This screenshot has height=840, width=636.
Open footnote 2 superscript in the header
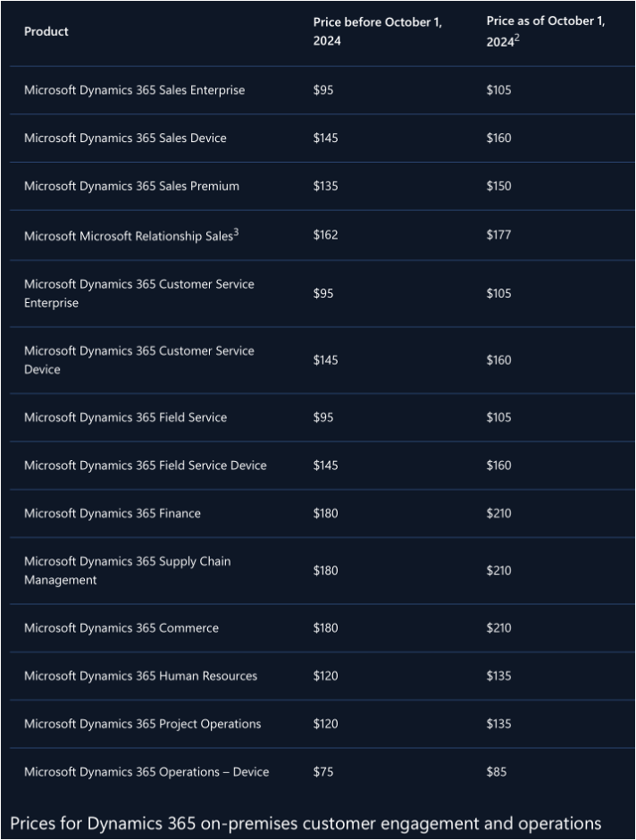tap(517, 38)
